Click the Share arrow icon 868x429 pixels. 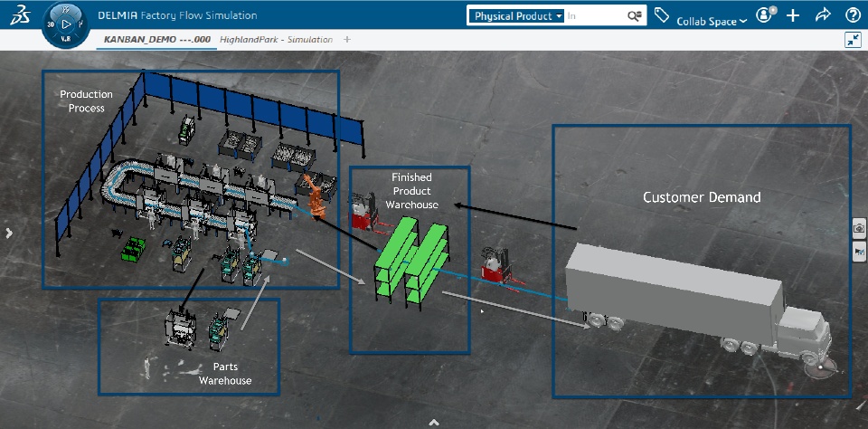[823, 15]
